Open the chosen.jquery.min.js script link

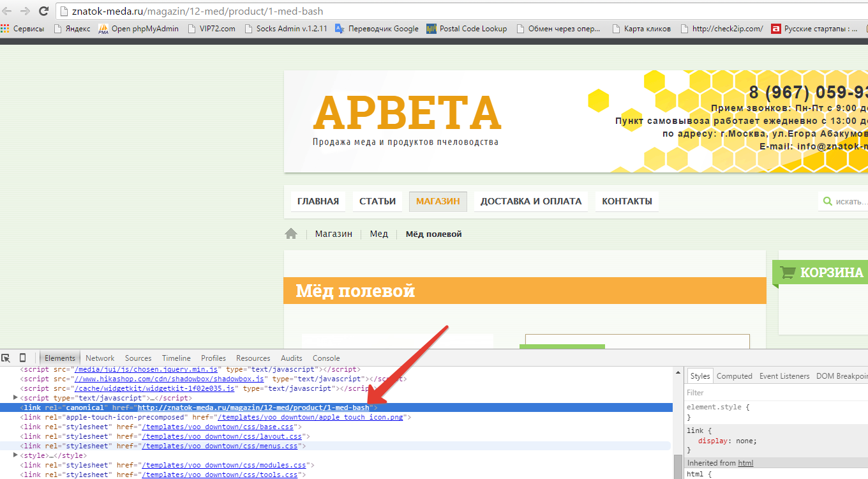pos(147,369)
